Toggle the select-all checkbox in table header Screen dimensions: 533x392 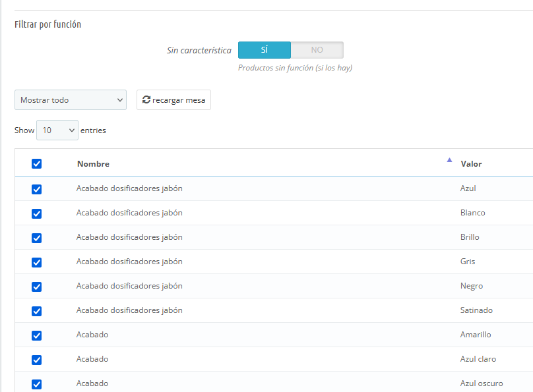point(37,164)
